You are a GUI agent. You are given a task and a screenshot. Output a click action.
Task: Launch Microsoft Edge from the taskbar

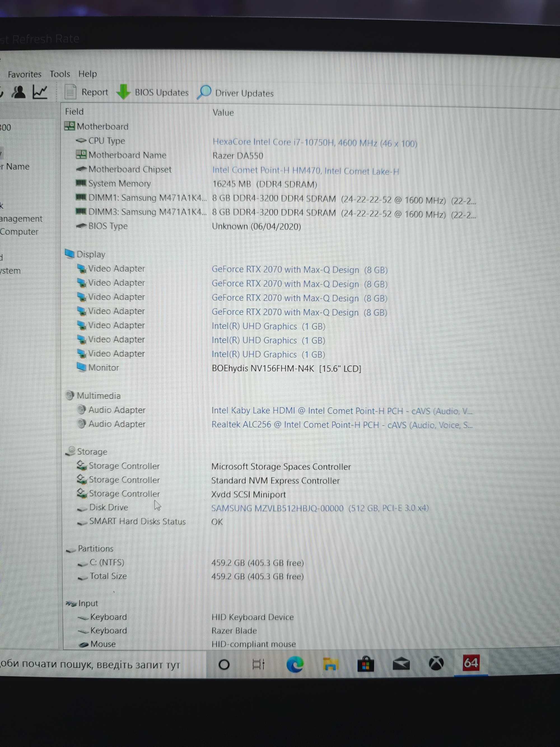pos(295,664)
